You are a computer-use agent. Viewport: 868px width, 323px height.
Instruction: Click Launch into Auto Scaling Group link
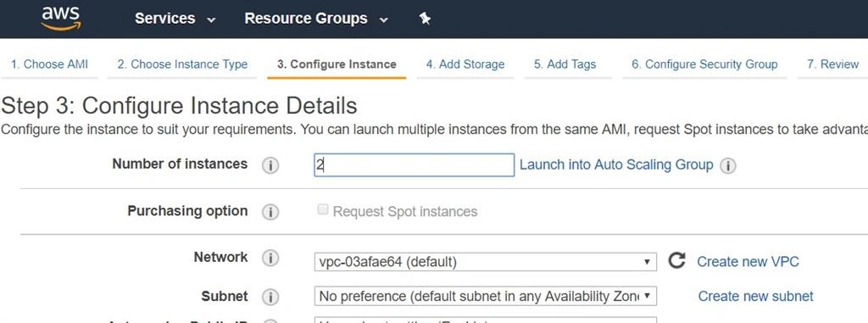pos(616,164)
